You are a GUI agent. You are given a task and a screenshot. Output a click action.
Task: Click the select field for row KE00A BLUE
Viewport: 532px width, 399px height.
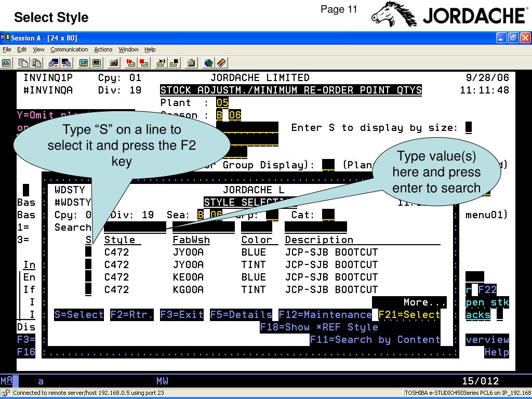(88, 277)
